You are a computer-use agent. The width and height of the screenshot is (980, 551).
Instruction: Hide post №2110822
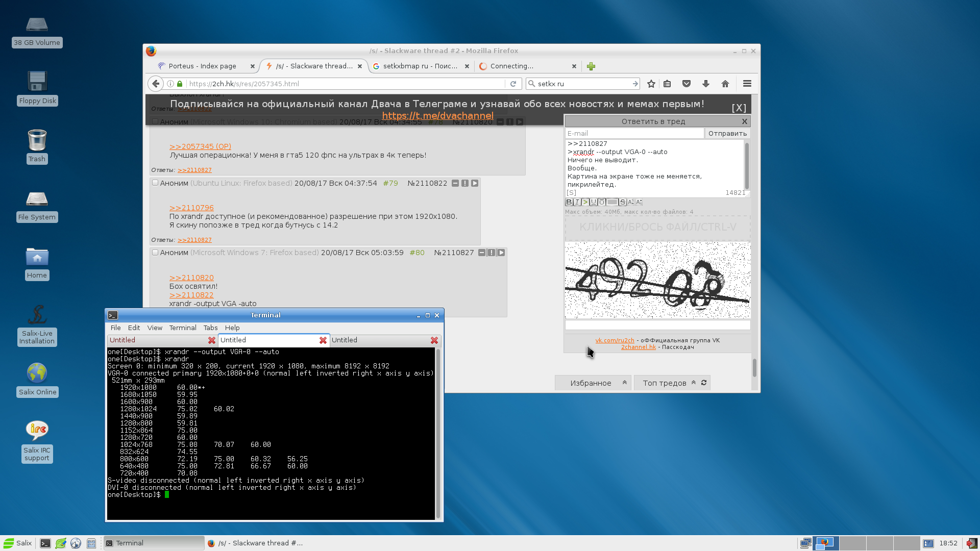click(x=455, y=183)
